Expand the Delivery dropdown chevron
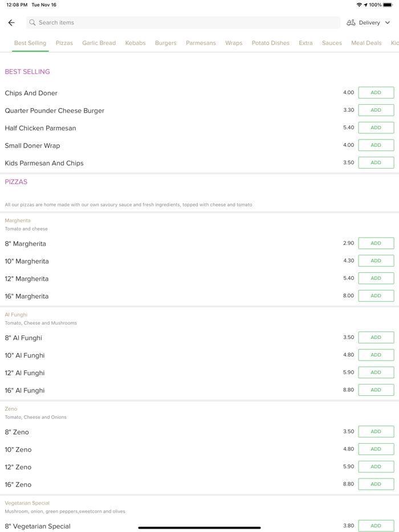This screenshot has width=399, height=532. coord(388,23)
